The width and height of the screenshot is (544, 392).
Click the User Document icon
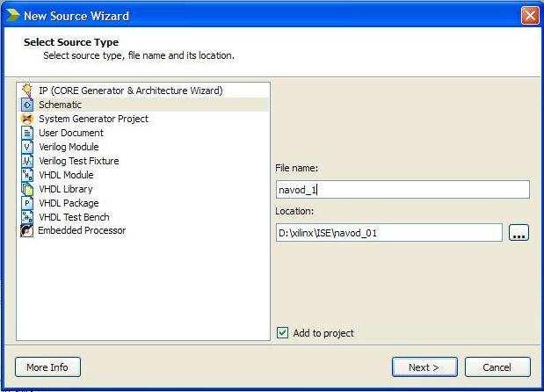tap(27, 133)
